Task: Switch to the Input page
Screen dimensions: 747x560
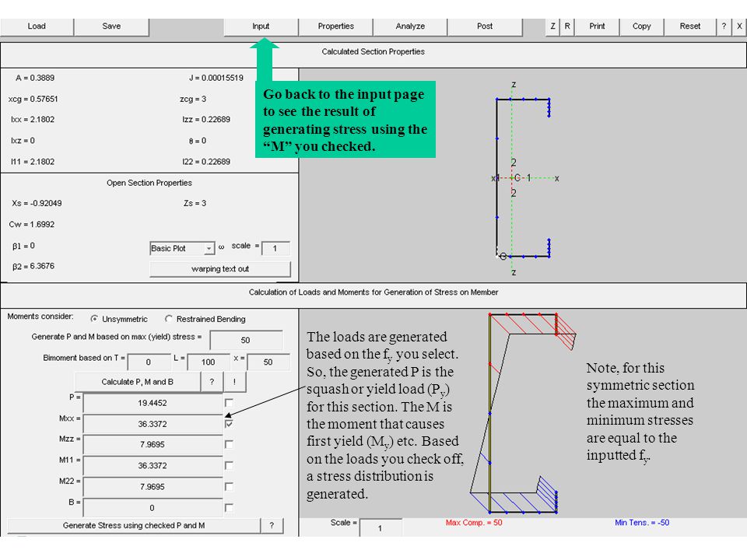Action: coord(261,26)
